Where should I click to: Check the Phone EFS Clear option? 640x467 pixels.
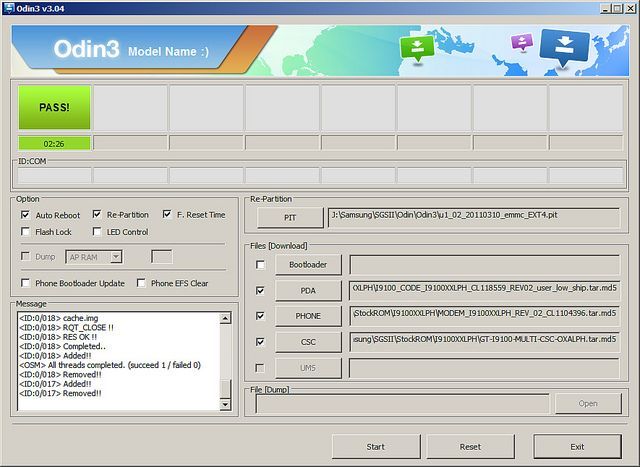[141, 282]
